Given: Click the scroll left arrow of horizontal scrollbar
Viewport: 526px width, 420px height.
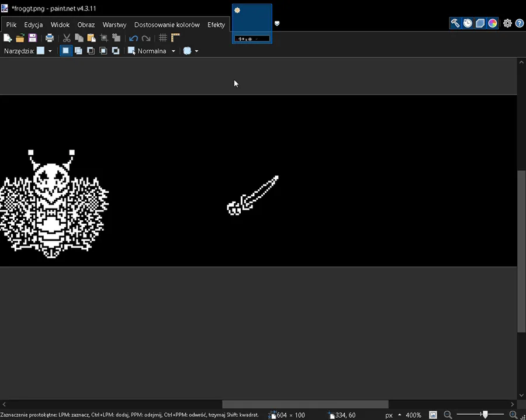Looking at the screenshot, I should point(4,404).
